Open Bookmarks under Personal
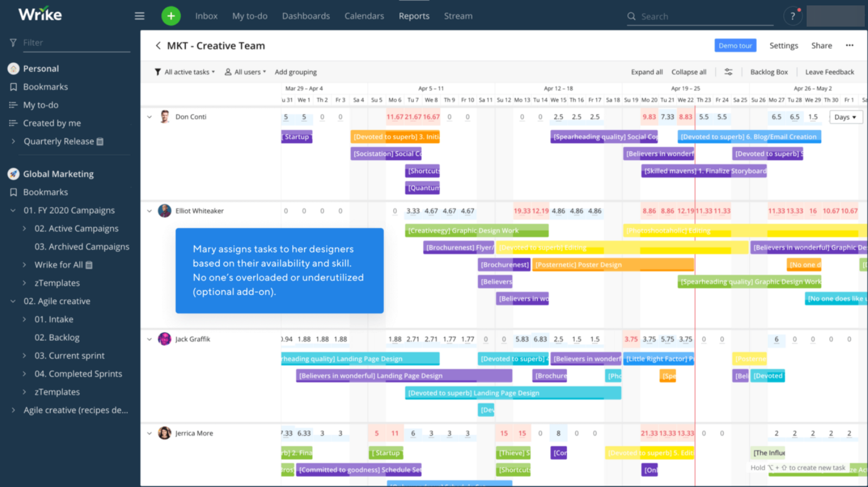The image size is (868, 487). [46, 87]
